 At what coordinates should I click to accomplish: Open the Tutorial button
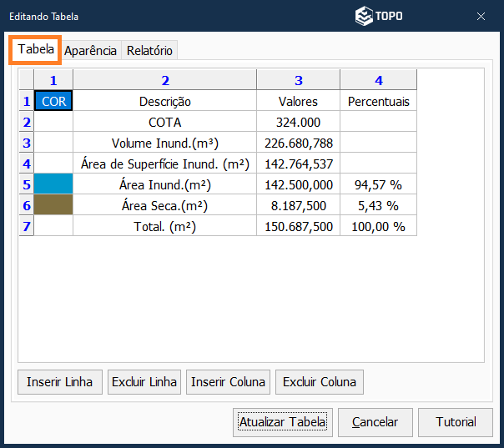point(456,422)
